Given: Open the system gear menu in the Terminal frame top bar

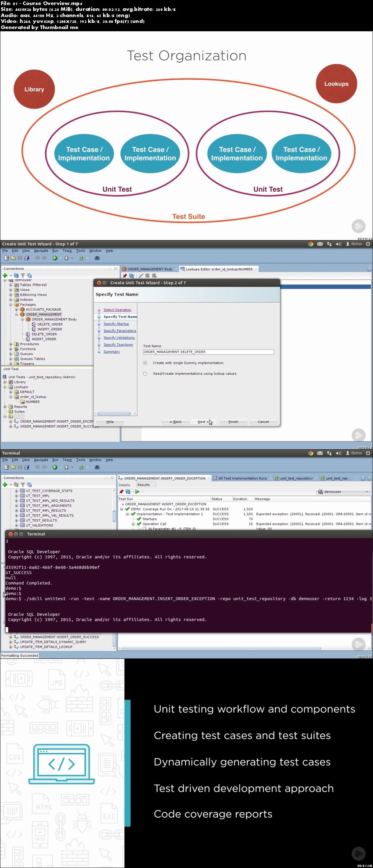Looking at the screenshot, I should tap(368, 453).
